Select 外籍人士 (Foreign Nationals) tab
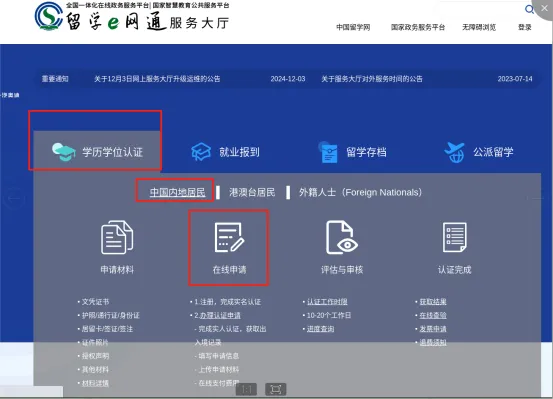This screenshot has height=399, width=553. pos(360,192)
